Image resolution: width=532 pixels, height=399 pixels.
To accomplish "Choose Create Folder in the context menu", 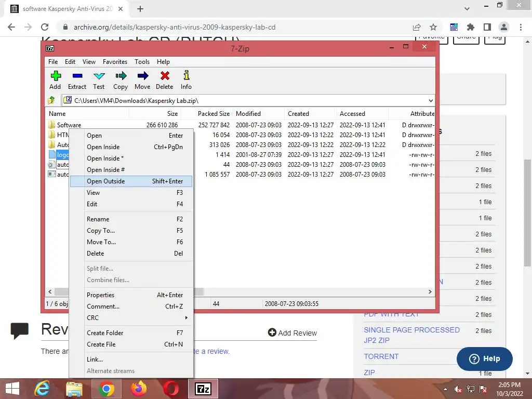I will 131,333.
